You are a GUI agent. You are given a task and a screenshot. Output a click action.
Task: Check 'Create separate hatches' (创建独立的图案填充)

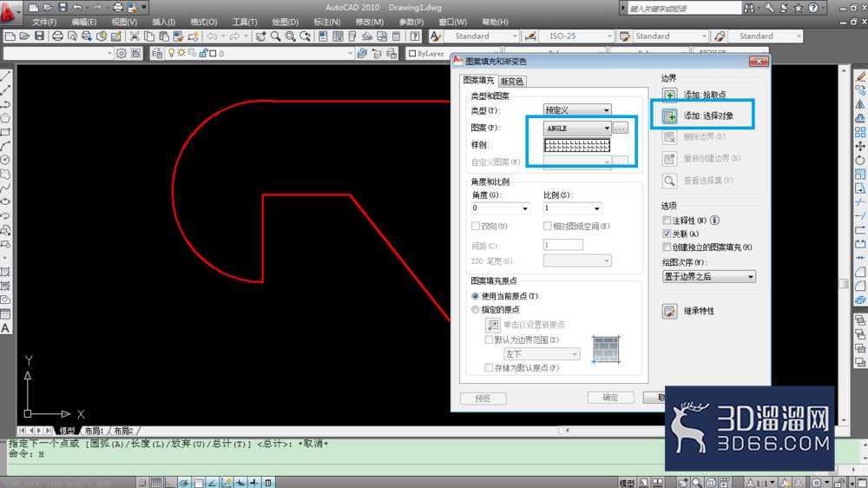(667, 247)
